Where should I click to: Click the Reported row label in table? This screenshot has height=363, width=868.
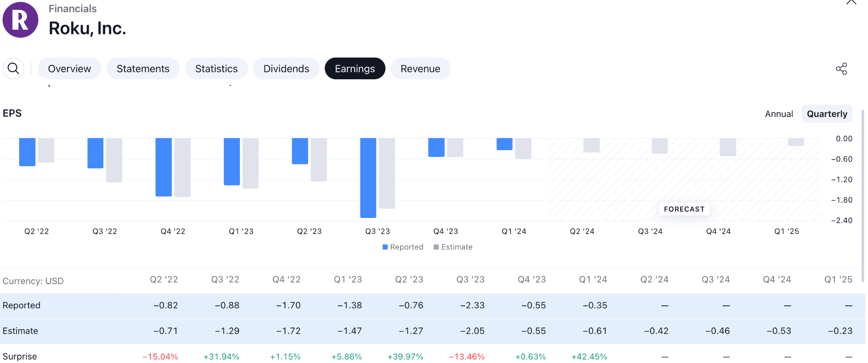point(22,305)
